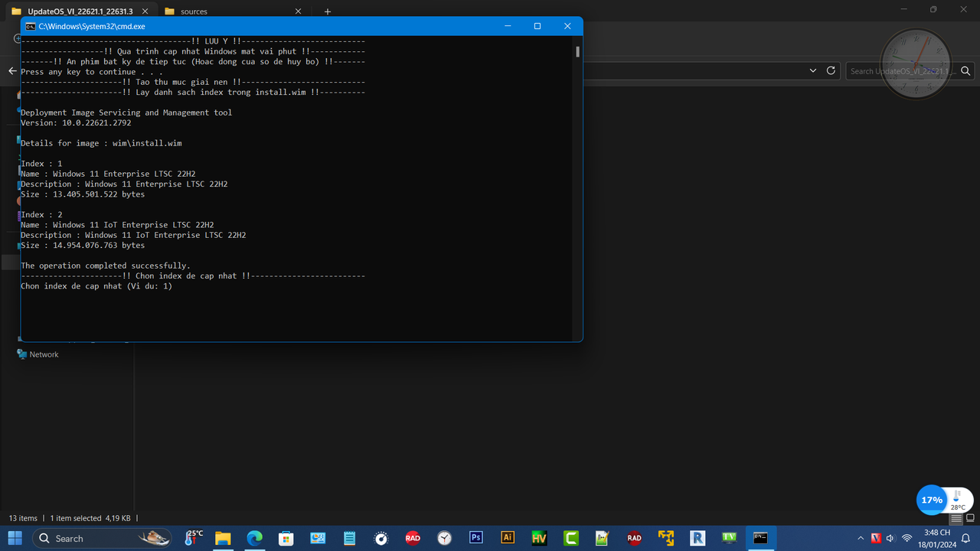Focus the cmd.exe taskbar button
This screenshot has height=551, width=980.
click(x=760, y=538)
